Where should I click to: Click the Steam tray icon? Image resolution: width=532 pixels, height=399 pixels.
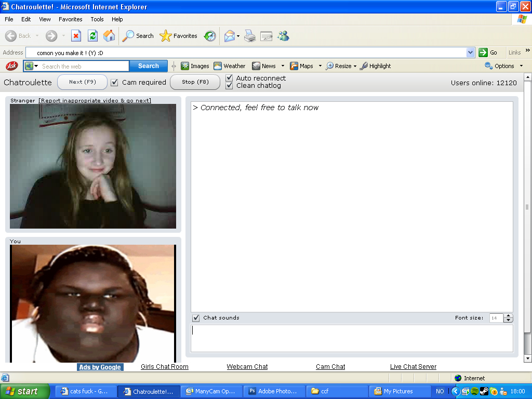(484, 392)
